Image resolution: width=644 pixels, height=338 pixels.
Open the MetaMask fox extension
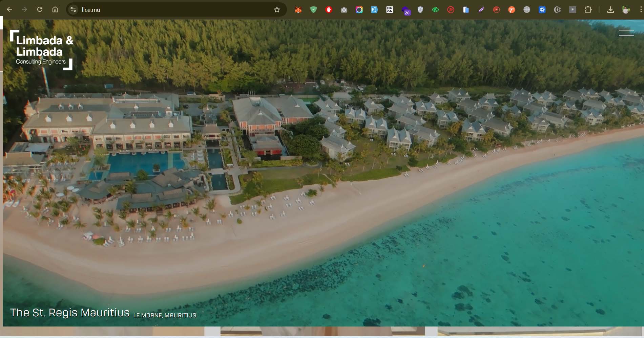pos(298,10)
